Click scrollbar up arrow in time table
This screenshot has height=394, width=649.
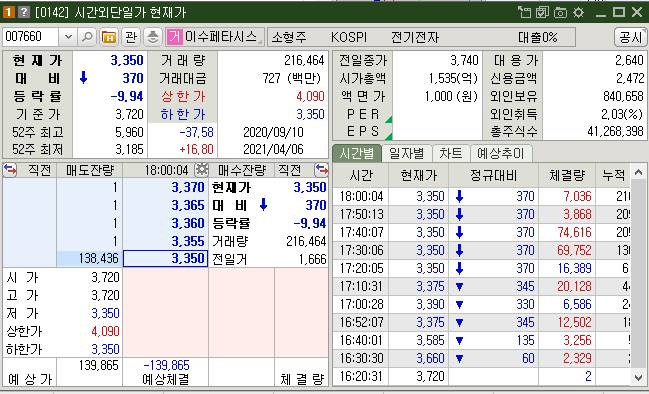(638, 172)
